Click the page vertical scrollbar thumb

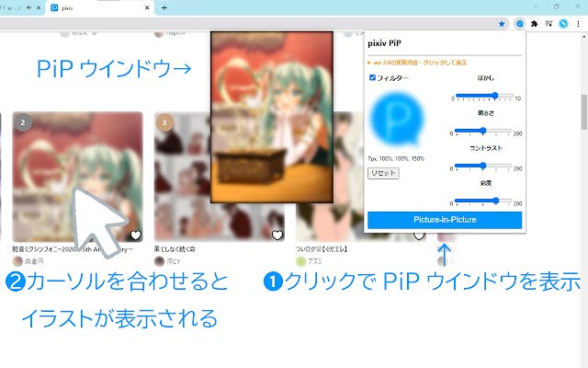click(584, 111)
